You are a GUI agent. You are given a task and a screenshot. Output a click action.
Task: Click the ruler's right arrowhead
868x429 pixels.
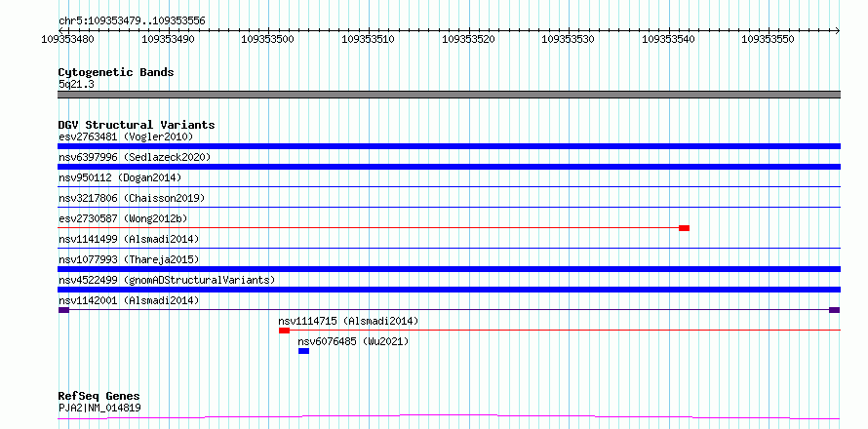838,30
